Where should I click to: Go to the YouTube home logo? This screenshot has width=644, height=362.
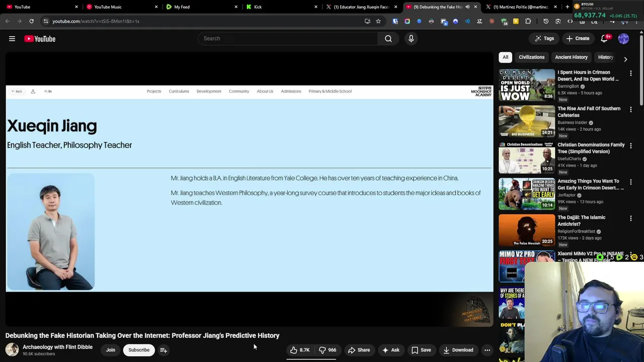tap(40, 39)
